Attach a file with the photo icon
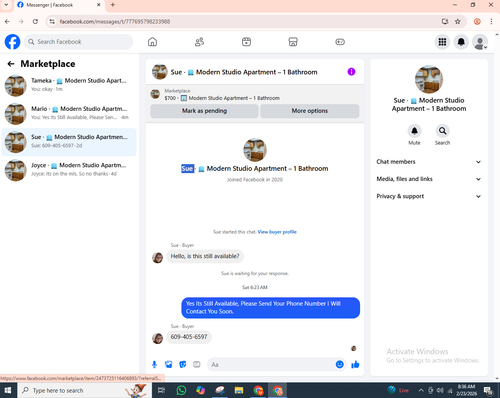Image resolution: width=500 pixels, height=398 pixels. 169,364
